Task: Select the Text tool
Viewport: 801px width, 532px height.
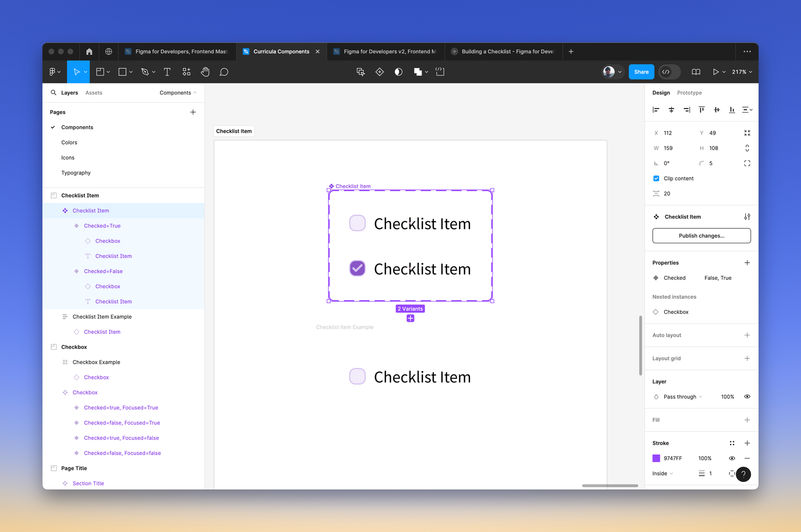Action: (x=167, y=72)
